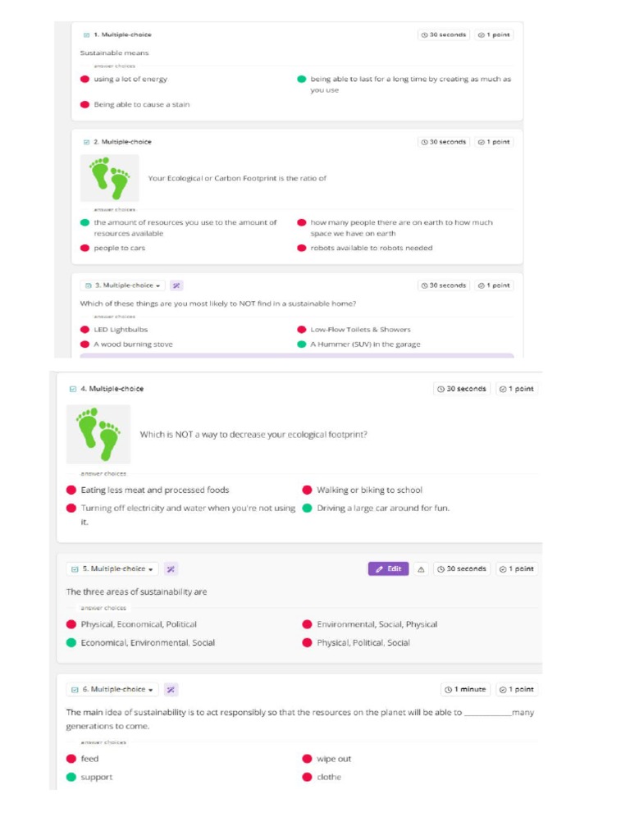Click the question type icon of question 1
Viewport: 630px width, 840px height.
point(86,34)
